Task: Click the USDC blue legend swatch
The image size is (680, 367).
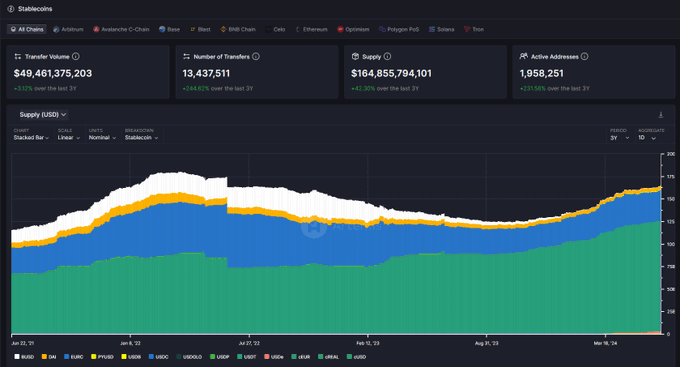Action: point(151,357)
